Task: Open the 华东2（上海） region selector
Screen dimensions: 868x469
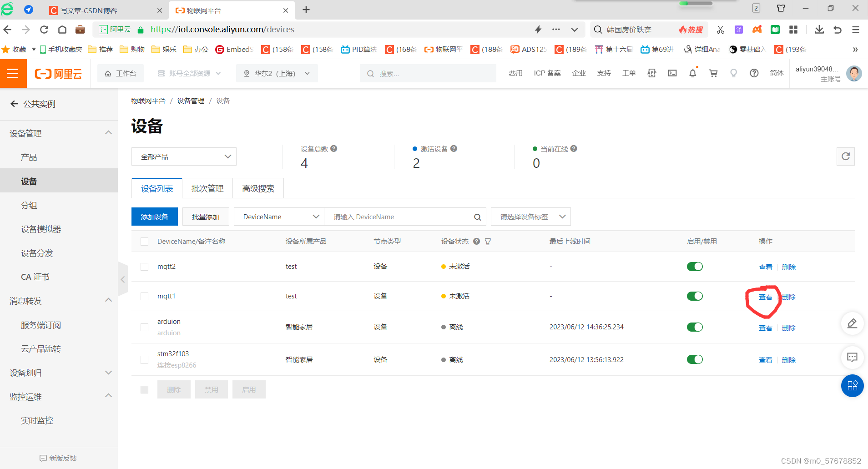Action: pos(277,73)
